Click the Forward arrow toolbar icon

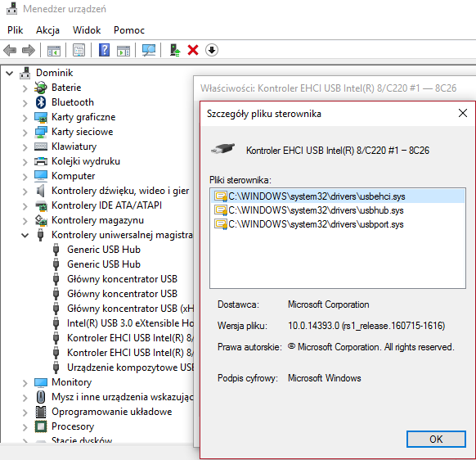coord(29,50)
